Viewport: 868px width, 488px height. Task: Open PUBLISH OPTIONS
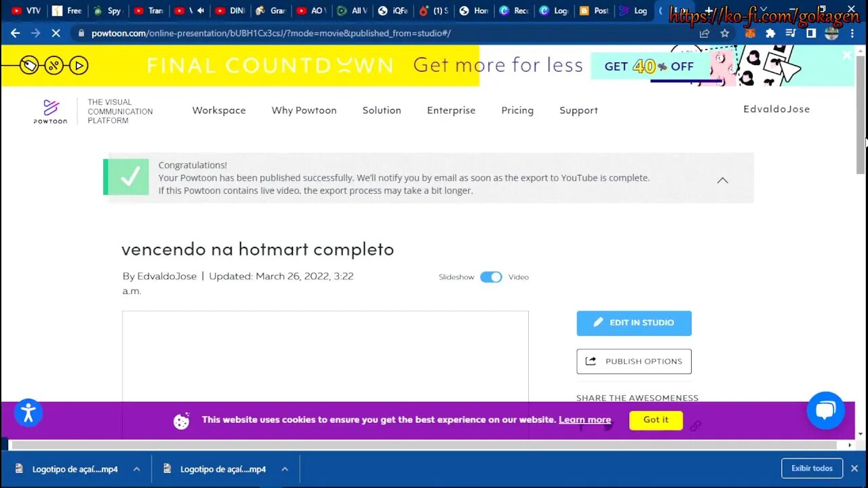634,361
